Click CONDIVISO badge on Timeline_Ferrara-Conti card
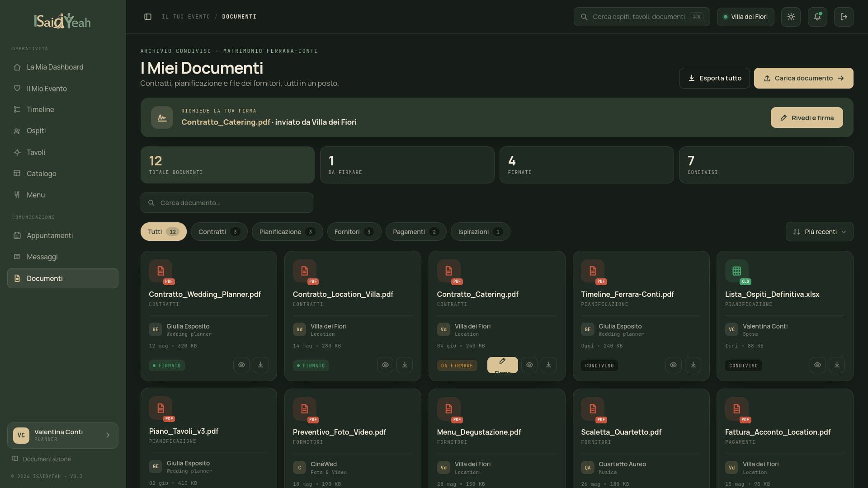Screen dimensions: 868x488 599,366
